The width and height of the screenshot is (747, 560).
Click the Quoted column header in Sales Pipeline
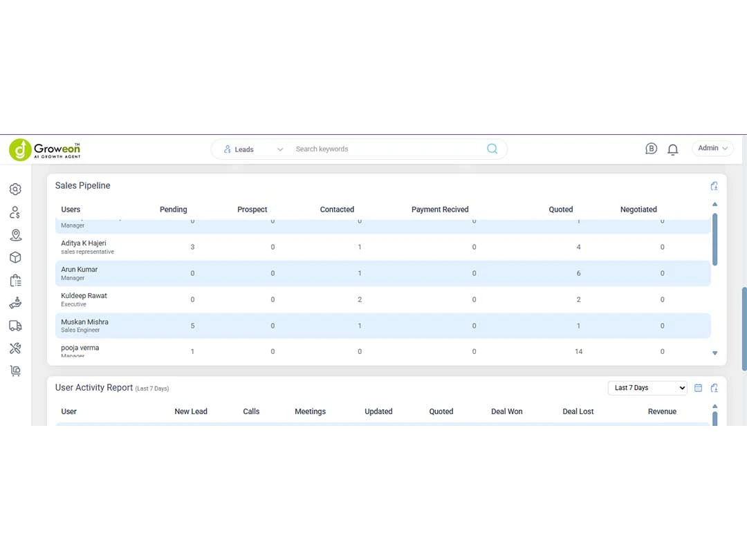pyautogui.click(x=560, y=209)
